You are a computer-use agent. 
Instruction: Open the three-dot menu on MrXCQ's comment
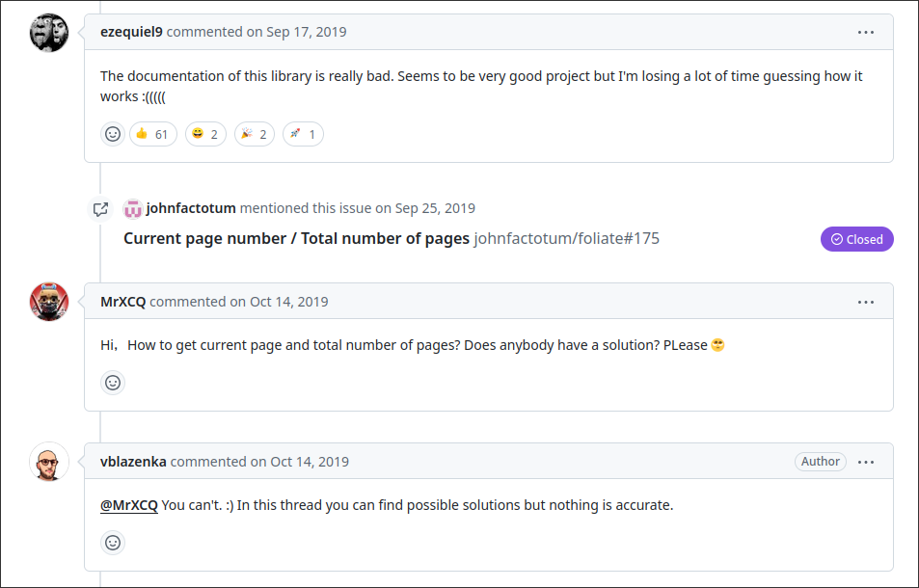click(x=866, y=303)
